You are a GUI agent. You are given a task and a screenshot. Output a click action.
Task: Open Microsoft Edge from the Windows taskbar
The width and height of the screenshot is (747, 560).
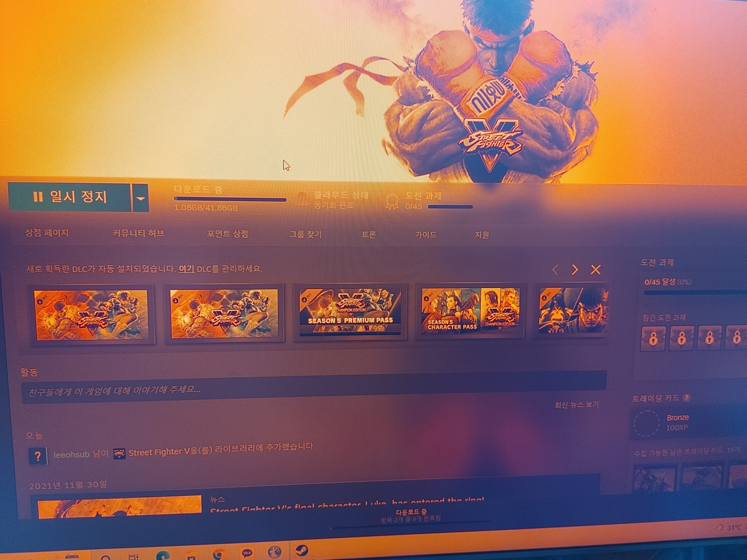coord(163,555)
